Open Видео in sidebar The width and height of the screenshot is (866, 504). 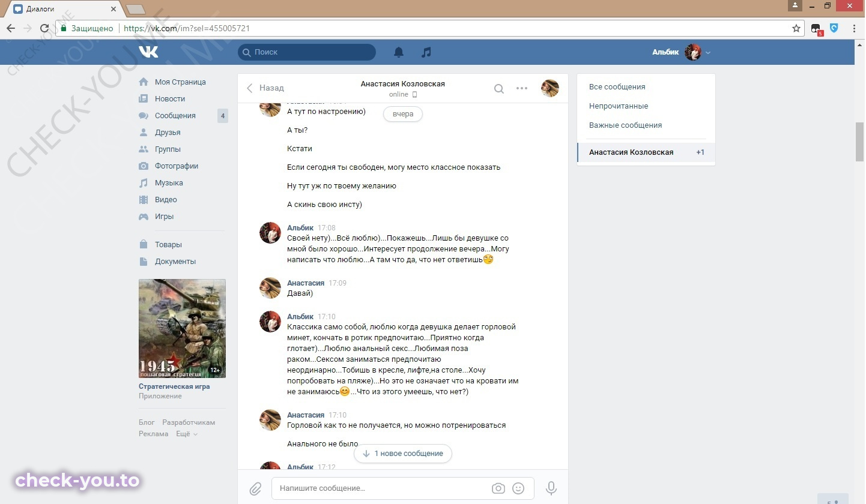pos(166,200)
